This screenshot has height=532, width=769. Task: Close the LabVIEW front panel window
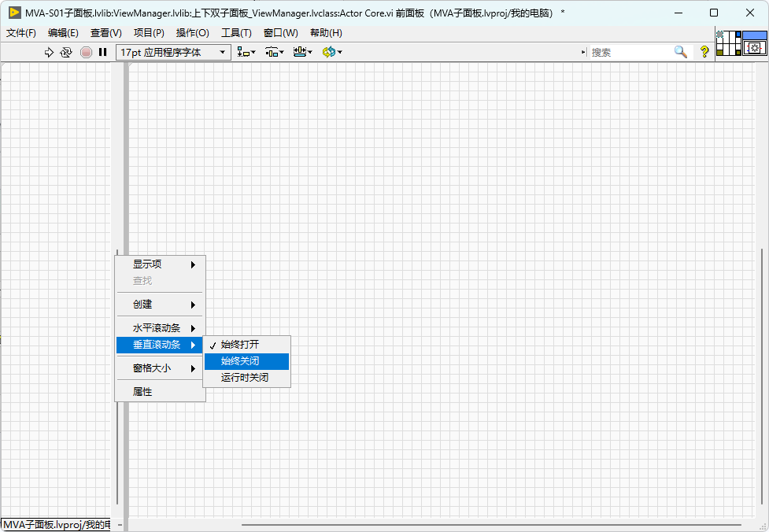coord(750,13)
